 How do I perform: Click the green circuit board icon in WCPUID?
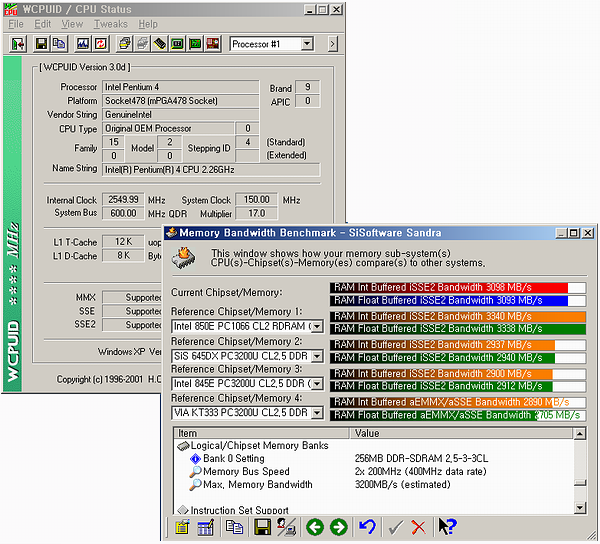[x=195, y=44]
